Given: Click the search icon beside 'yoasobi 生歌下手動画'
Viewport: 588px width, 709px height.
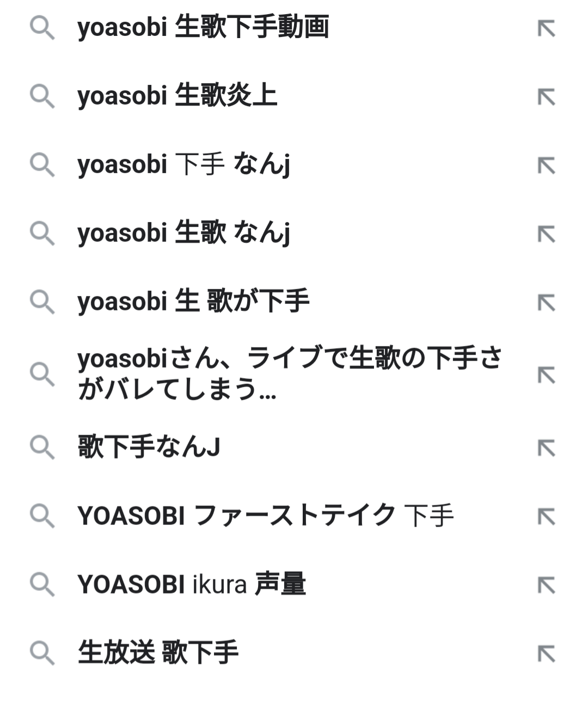Looking at the screenshot, I should [x=42, y=28].
